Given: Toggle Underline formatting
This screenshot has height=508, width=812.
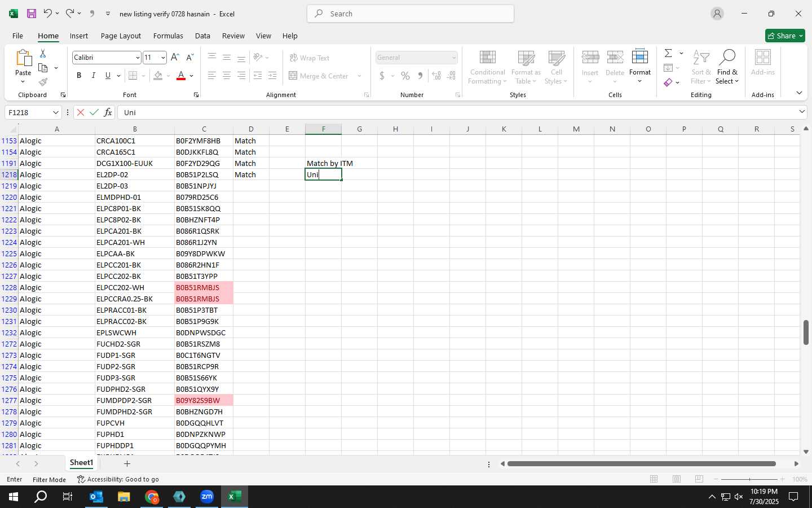Looking at the screenshot, I should click(108, 76).
